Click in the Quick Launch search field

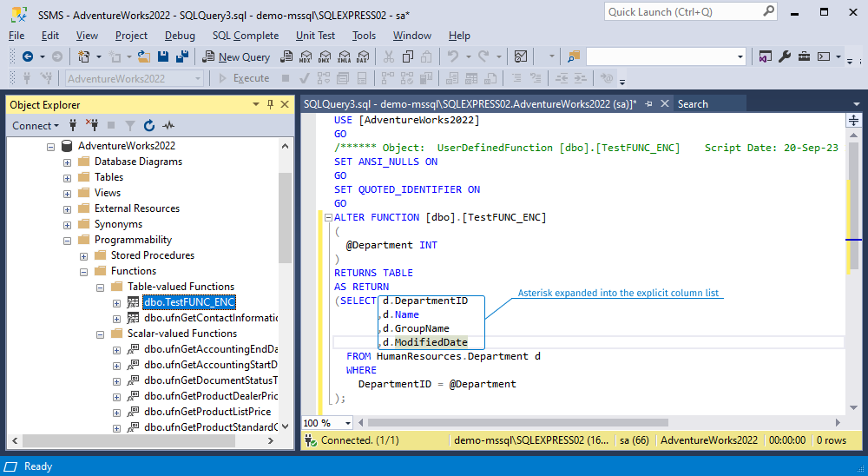pyautogui.click(x=684, y=11)
